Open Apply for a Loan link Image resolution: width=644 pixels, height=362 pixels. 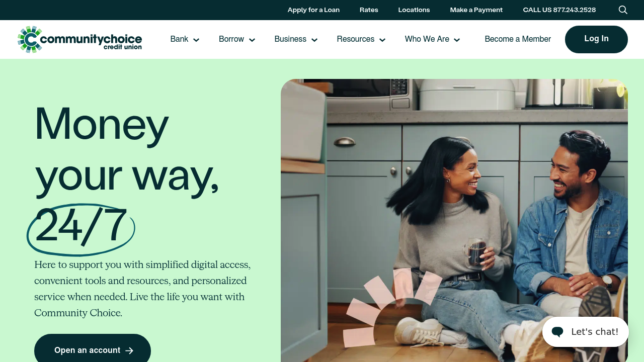pyautogui.click(x=313, y=10)
